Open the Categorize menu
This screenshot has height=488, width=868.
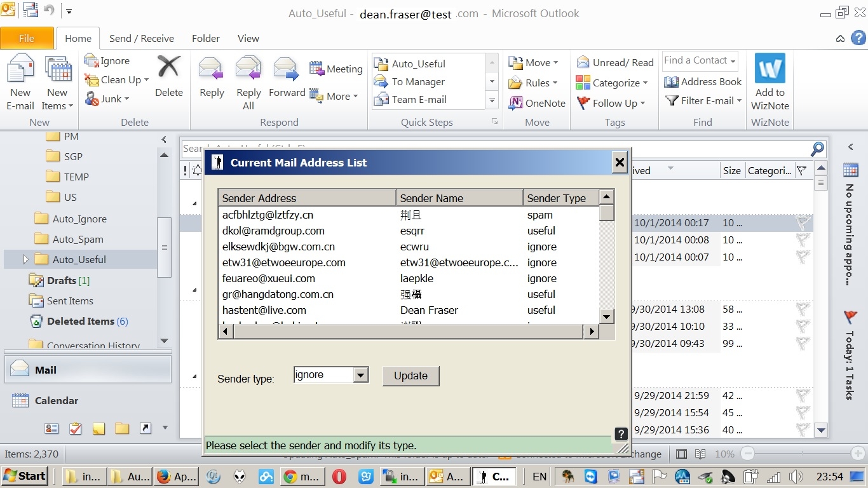point(611,83)
